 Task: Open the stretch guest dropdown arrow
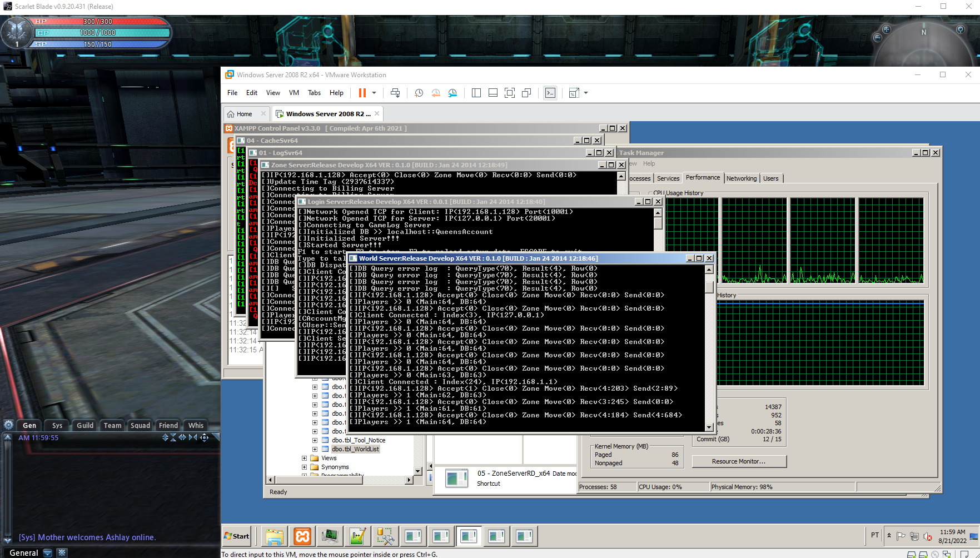(x=586, y=93)
